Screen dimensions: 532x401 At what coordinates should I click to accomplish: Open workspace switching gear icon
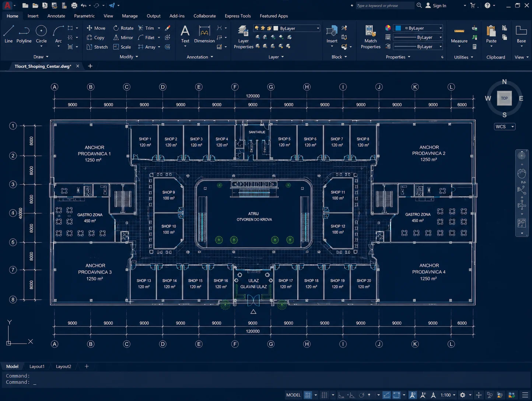coord(463,395)
